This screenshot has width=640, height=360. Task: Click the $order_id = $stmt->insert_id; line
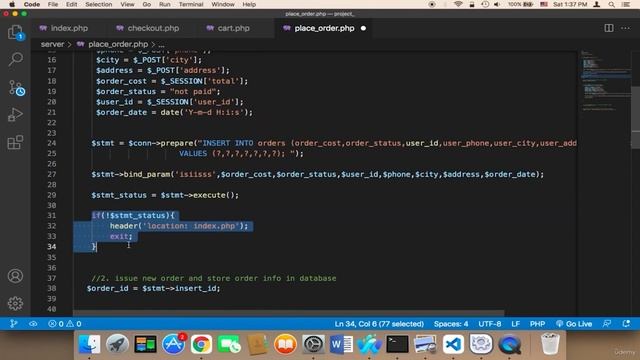[x=153, y=289]
